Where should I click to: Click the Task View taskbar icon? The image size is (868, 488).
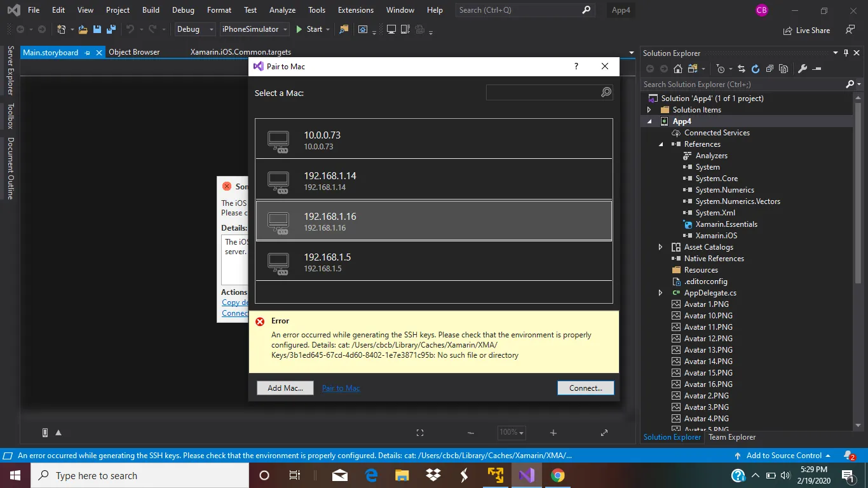pos(295,475)
